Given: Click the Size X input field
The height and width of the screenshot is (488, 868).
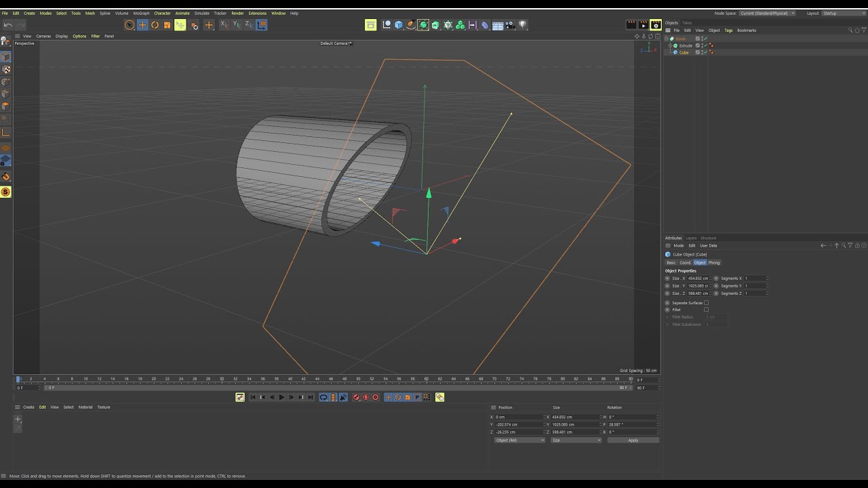Looking at the screenshot, I should pyautogui.click(x=698, y=279).
